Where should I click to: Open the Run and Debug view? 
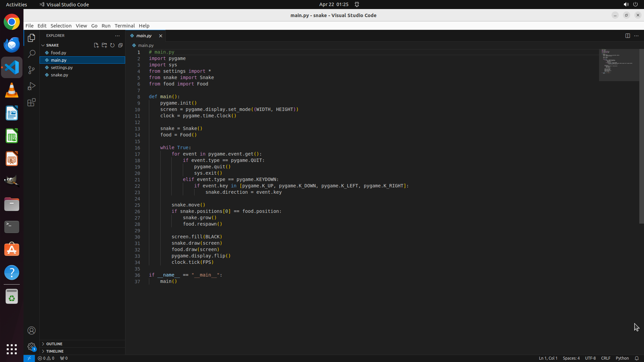tap(32, 86)
